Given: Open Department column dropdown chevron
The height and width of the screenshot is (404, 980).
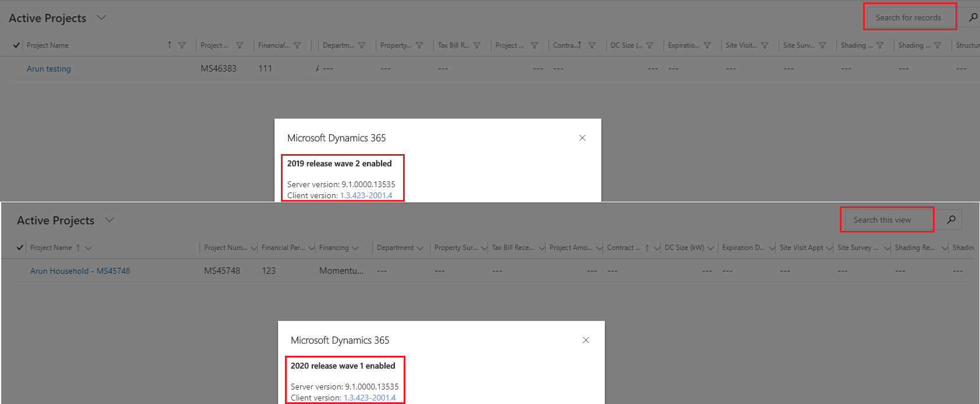Looking at the screenshot, I should point(420,248).
